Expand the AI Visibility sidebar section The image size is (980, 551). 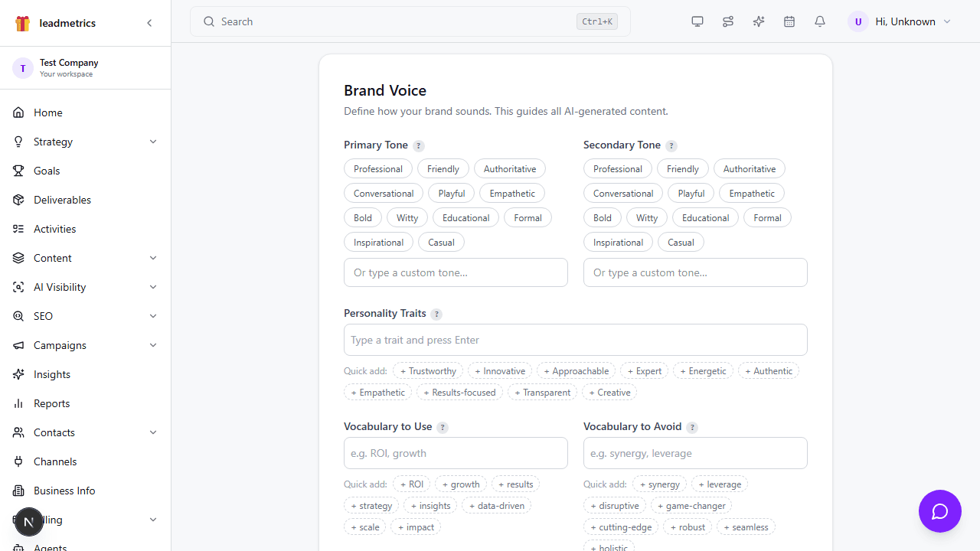(86, 287)
